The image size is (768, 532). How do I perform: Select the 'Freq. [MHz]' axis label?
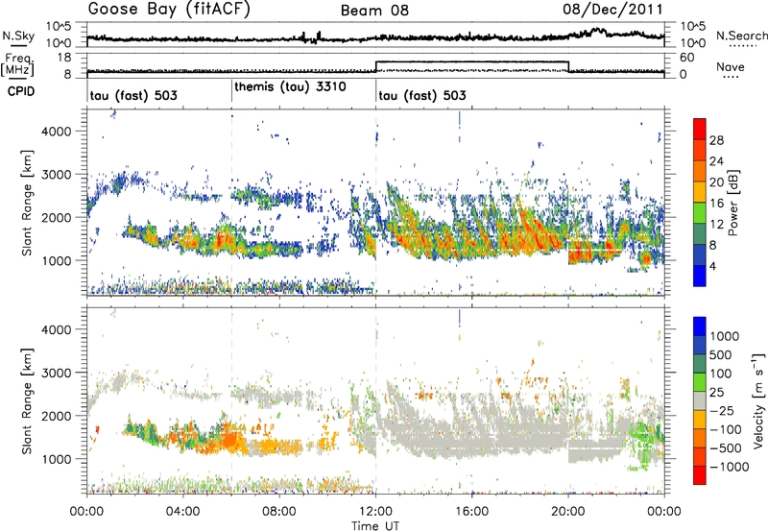17,65
